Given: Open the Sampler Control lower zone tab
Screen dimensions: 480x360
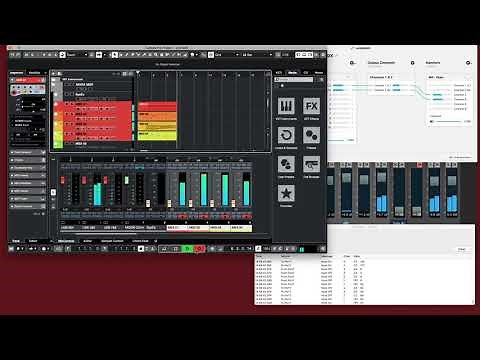Looking at the screenshot, I should point(112,241).
